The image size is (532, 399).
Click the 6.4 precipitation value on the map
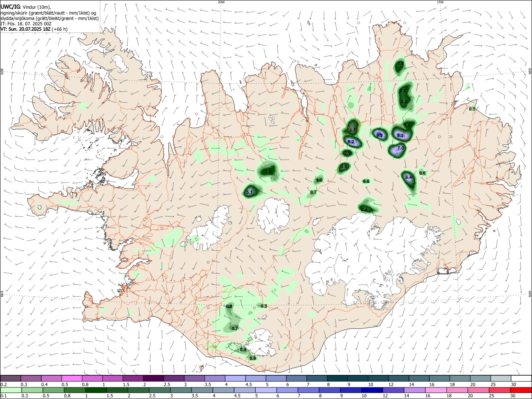pos(409,177)
